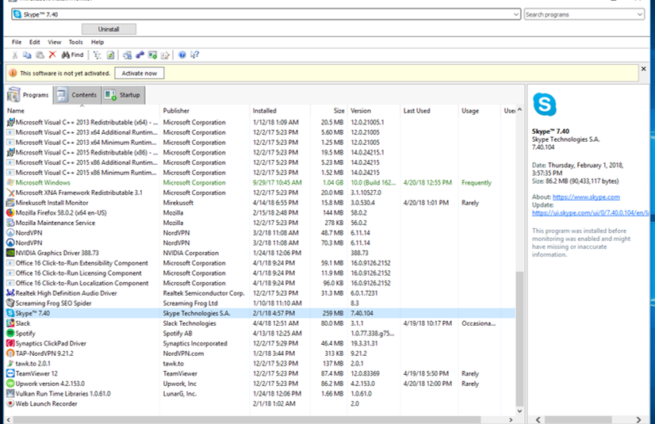Sort by the Version column header

tap(373, 111)
